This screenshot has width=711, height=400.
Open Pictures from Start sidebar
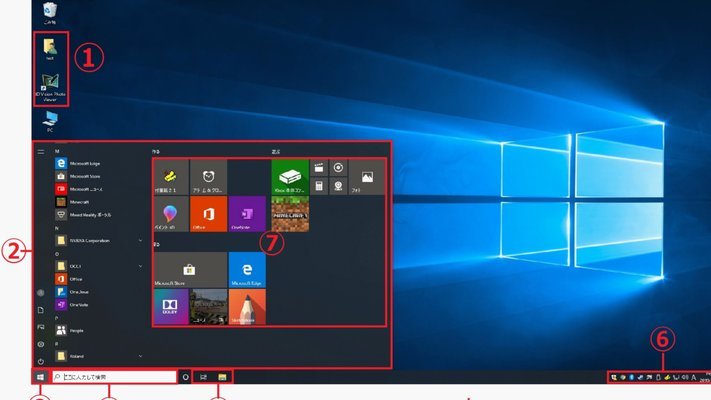coord(41,327)
